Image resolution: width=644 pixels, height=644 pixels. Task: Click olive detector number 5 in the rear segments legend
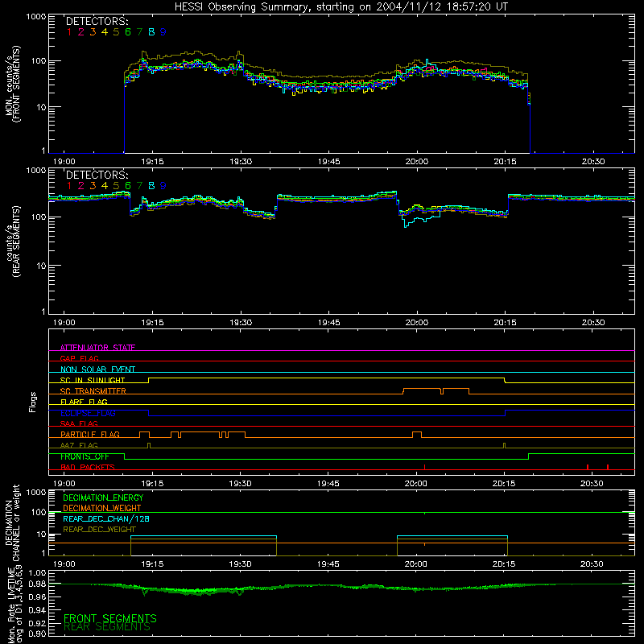pyautogui.click(x=116, y=186)
